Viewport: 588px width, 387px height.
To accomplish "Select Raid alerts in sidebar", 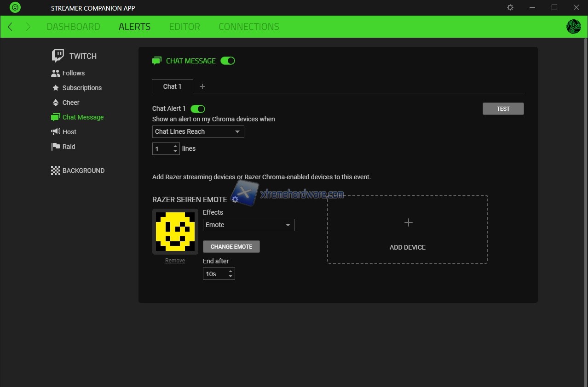I will point(69,147).
